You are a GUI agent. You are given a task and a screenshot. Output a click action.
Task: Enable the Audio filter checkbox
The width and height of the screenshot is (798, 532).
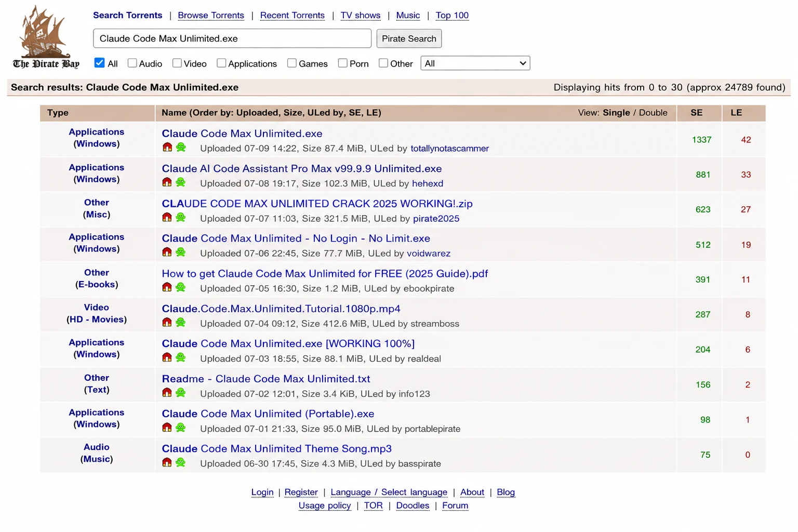pos(132,63)
